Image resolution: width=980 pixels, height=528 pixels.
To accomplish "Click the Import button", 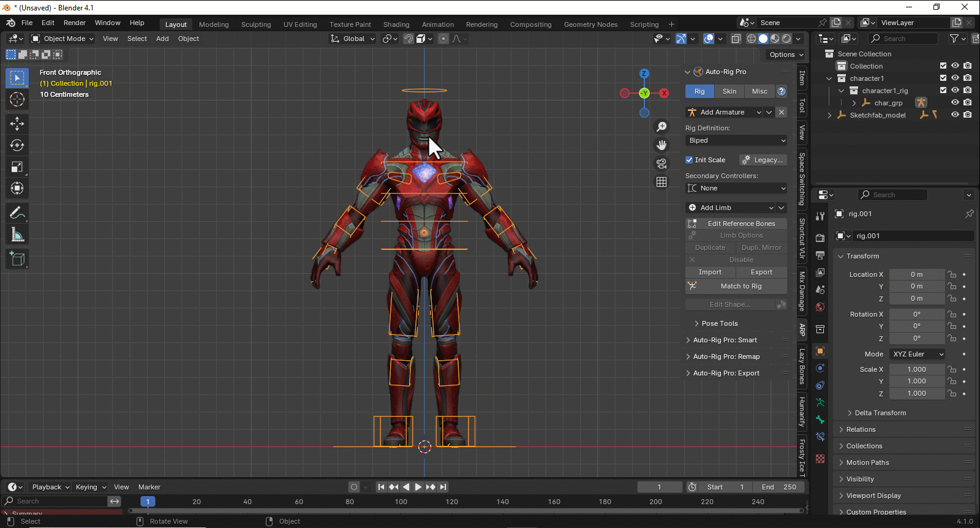I will (x=710, y=272).
